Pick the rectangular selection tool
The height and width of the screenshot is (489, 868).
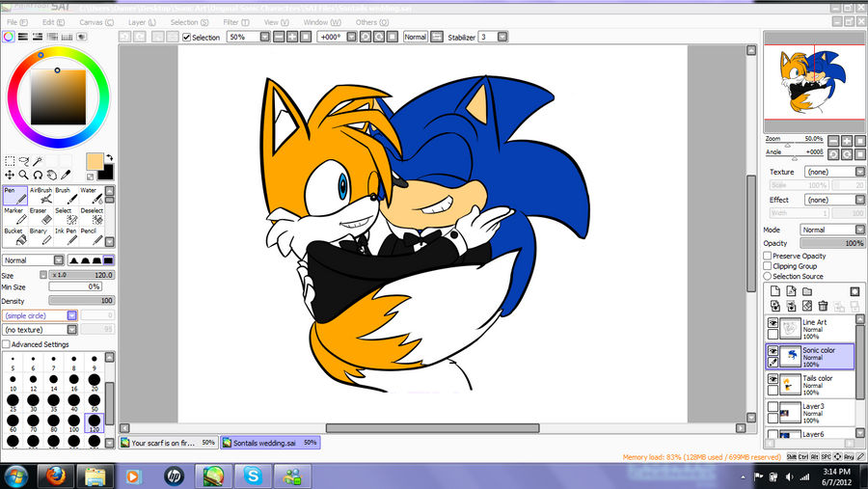coord(10,161)
